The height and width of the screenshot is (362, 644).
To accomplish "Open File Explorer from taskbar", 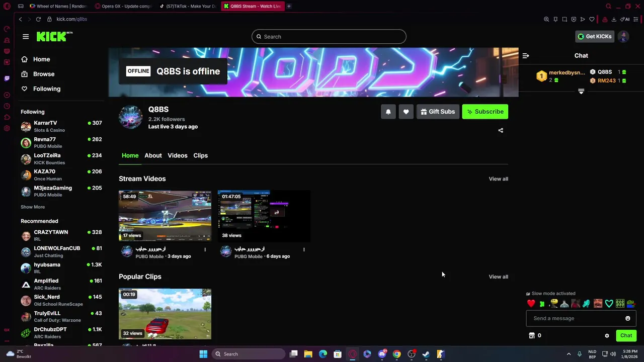I will 308,354.
